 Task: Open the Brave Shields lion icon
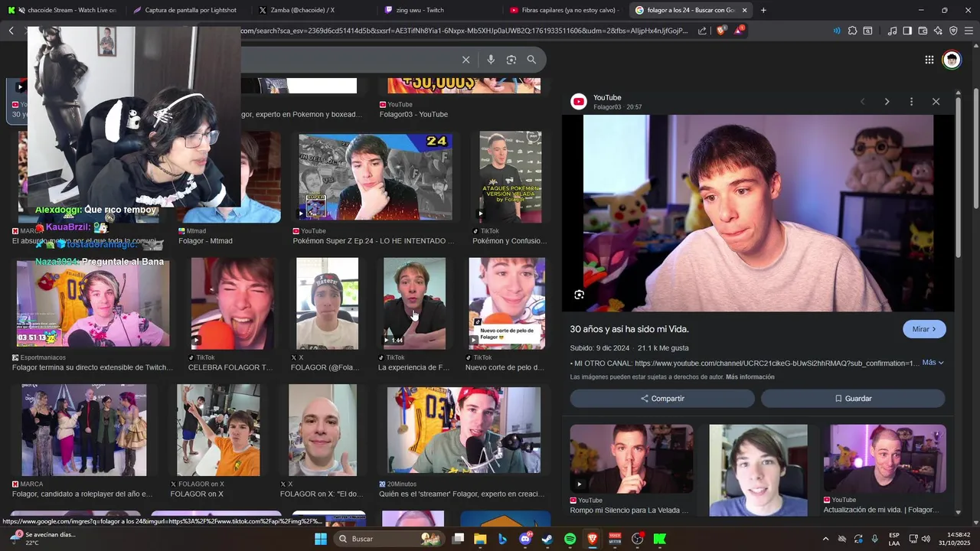(721, 31)
